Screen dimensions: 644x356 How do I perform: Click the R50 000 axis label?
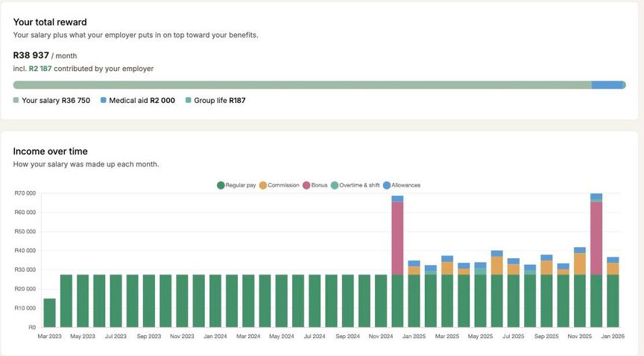25,231
